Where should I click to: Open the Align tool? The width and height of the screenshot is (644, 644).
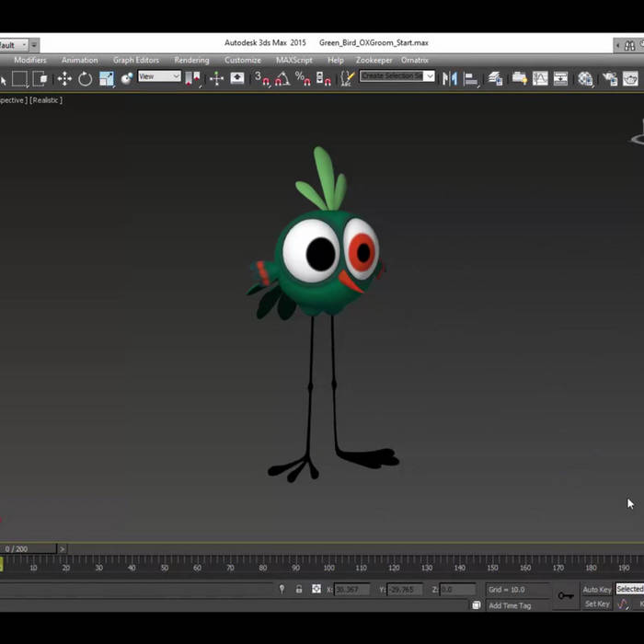tap(471, 79)
